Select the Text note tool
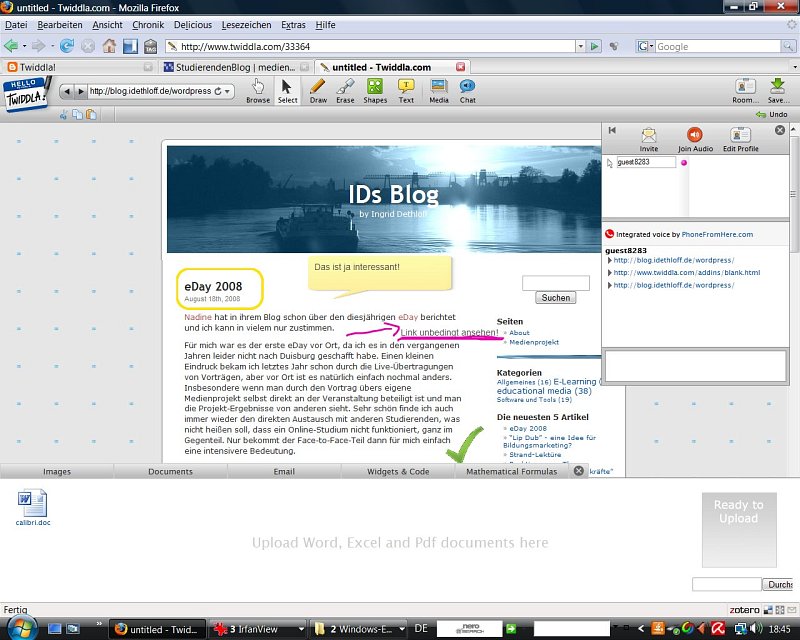This screenshot has height=640, width=800. [x=406, y=91]
